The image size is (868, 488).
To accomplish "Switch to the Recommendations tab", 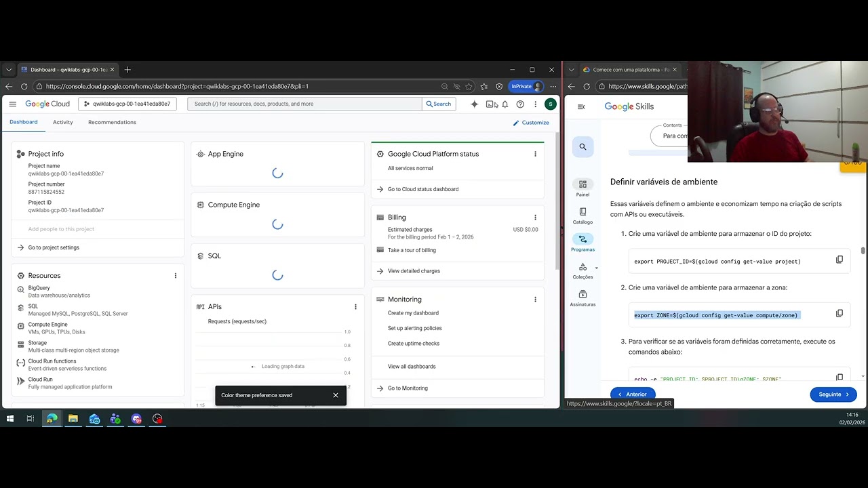I will pyautogui.click(x=112, y=122).
